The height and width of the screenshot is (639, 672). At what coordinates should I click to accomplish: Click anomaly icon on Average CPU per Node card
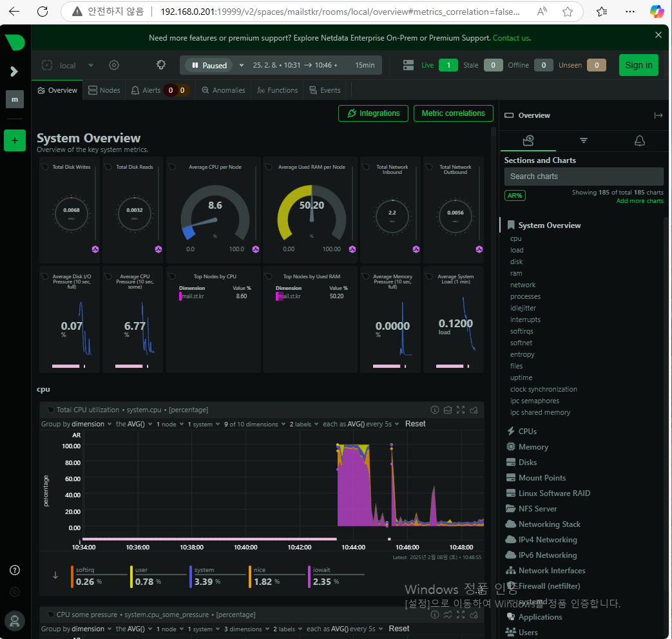point(256,249)
